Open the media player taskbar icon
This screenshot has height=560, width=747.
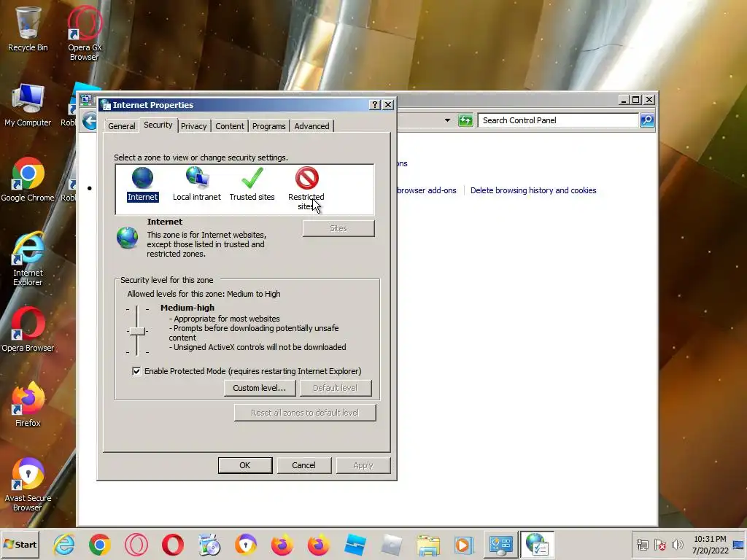tap(464, 545)
